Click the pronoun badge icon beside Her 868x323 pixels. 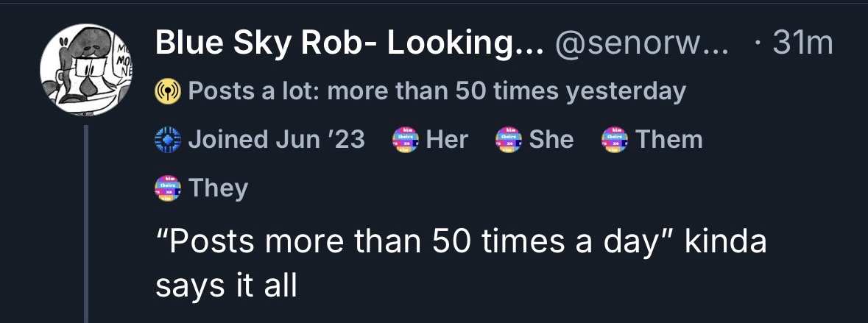point(404,139)
